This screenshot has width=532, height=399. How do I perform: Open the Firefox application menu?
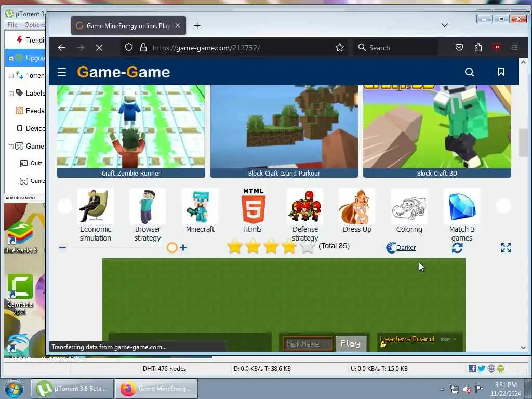point(515,47)
